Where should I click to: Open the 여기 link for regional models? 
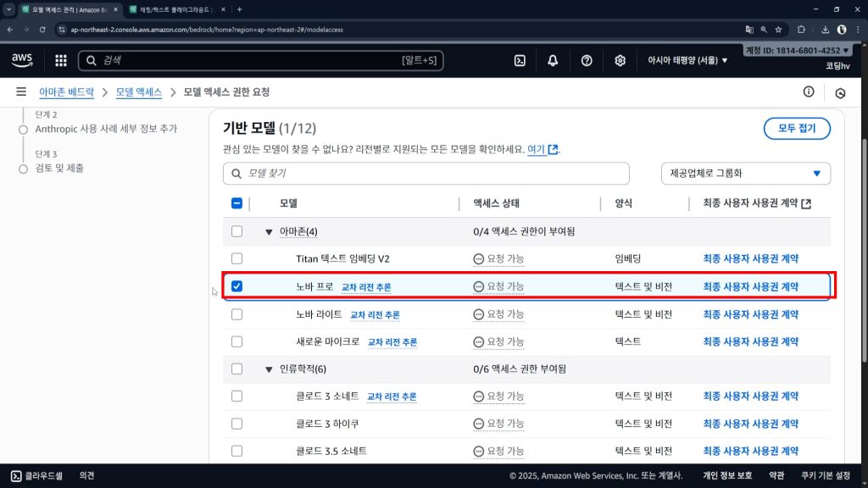[x=536, y=149]
